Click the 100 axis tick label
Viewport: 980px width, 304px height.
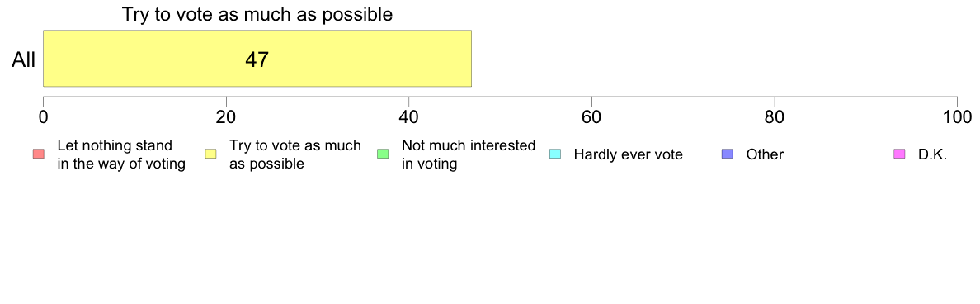click(x=957, y=116)
